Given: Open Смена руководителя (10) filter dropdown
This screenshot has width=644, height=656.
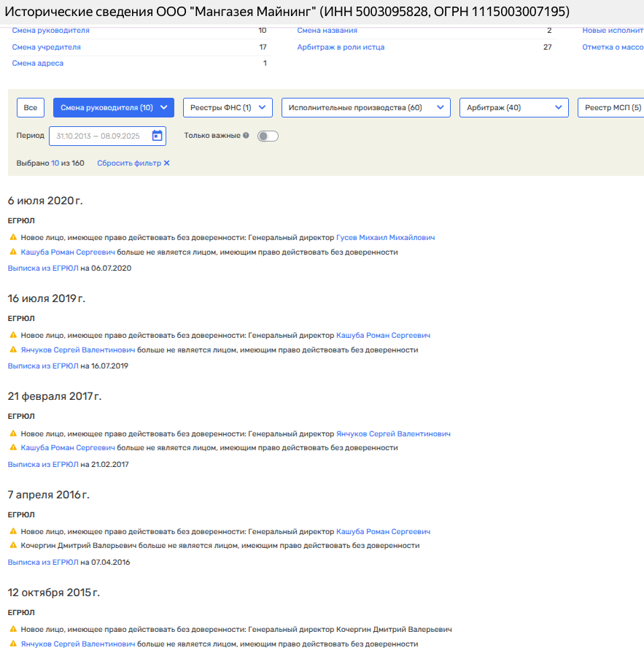Looking at the screenshot, I should [114, 108].
